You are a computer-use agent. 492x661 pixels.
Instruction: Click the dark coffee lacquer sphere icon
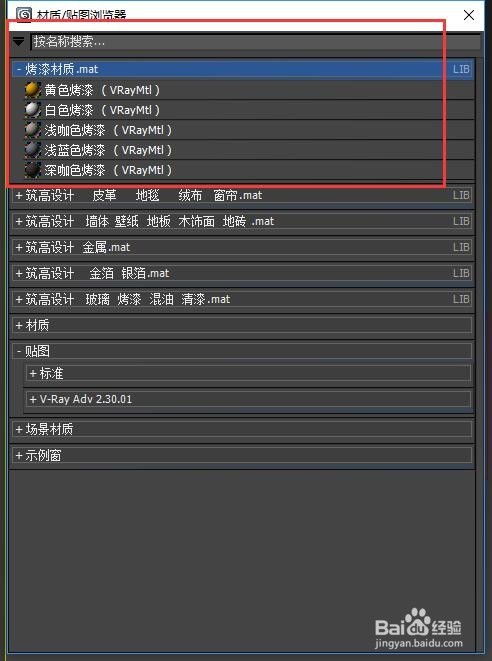(32, 170)
